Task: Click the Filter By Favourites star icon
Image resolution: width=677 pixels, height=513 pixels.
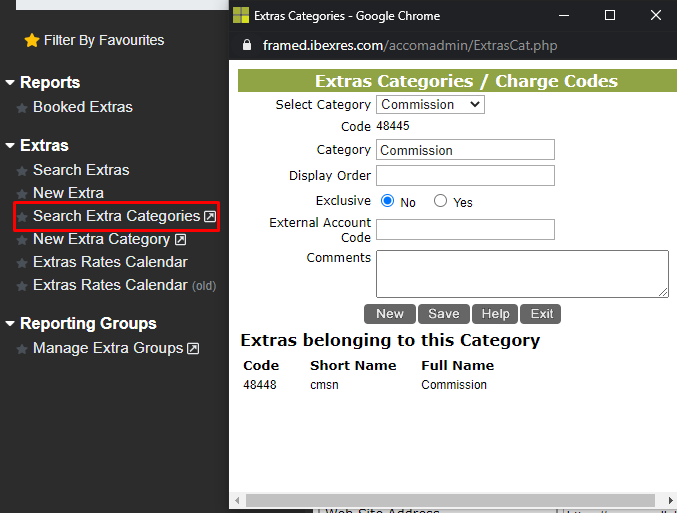Action: click(32, 40)
